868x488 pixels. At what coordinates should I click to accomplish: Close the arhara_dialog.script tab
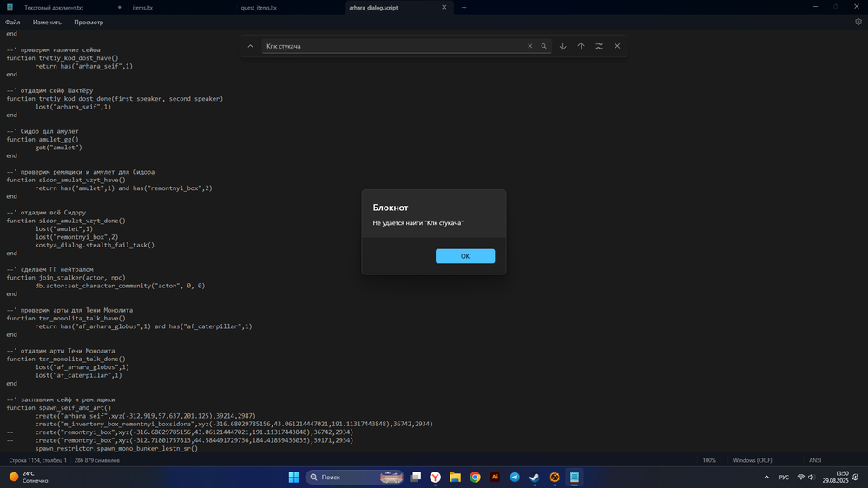[444, 7]
